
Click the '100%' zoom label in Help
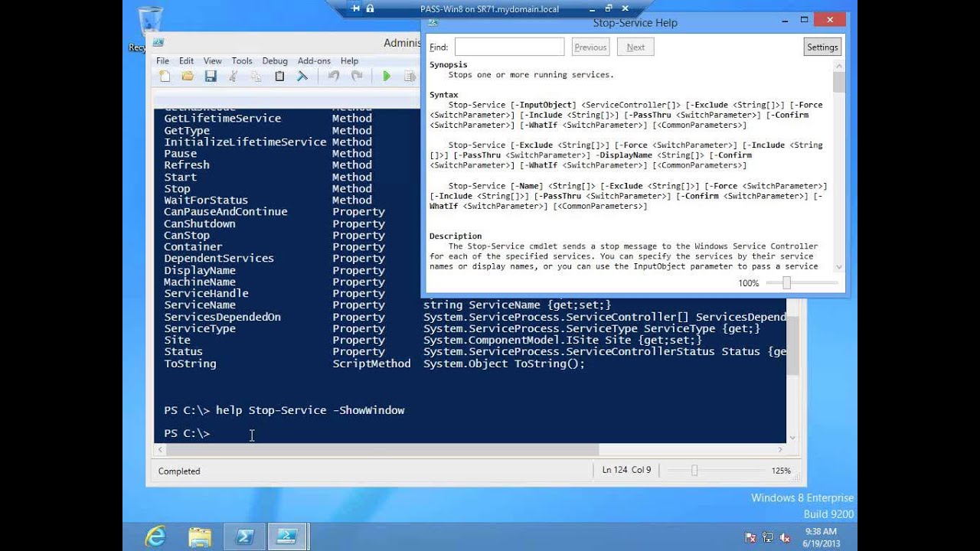[x=749, y=283]
